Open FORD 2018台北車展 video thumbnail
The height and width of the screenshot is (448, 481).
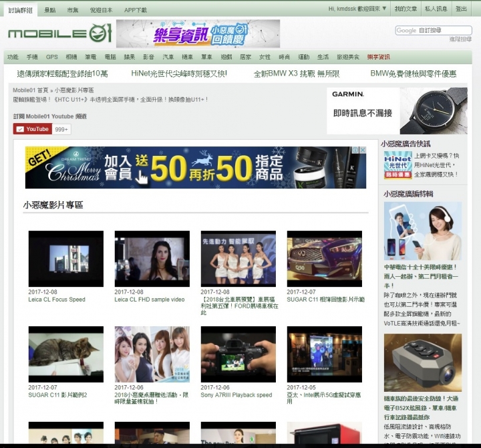[x=238, y=259]
